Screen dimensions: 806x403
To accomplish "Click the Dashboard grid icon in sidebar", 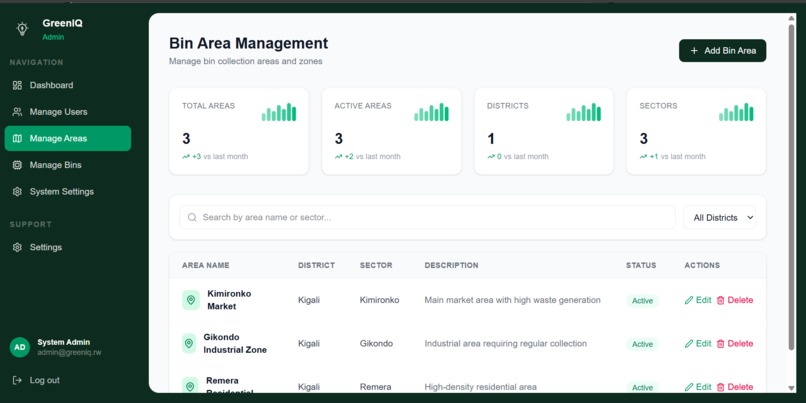I will (17, 85).
